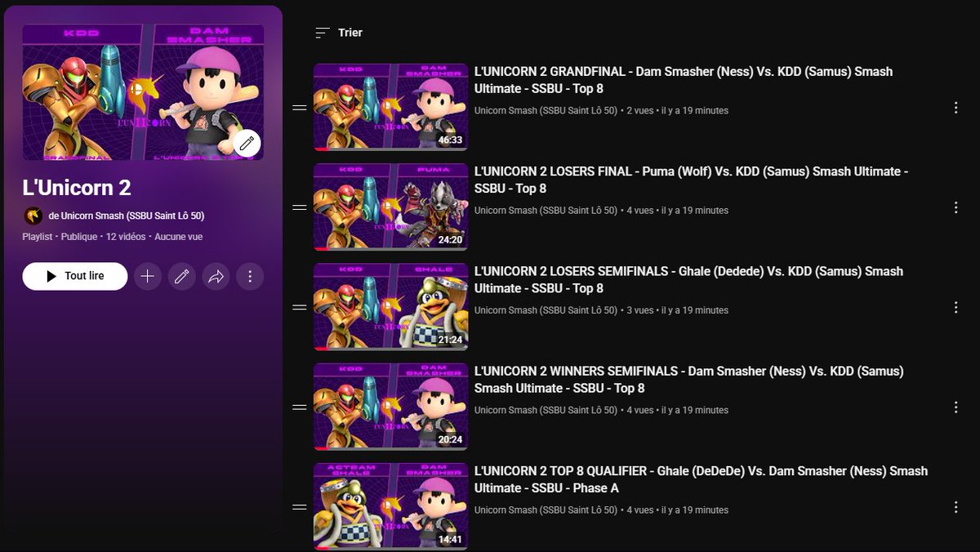This screenshot has height=552, width=980.
Task: Grab the reorder handle of LOSERS FINAL video
Action: pyautogui.click(x=300, y=207)
